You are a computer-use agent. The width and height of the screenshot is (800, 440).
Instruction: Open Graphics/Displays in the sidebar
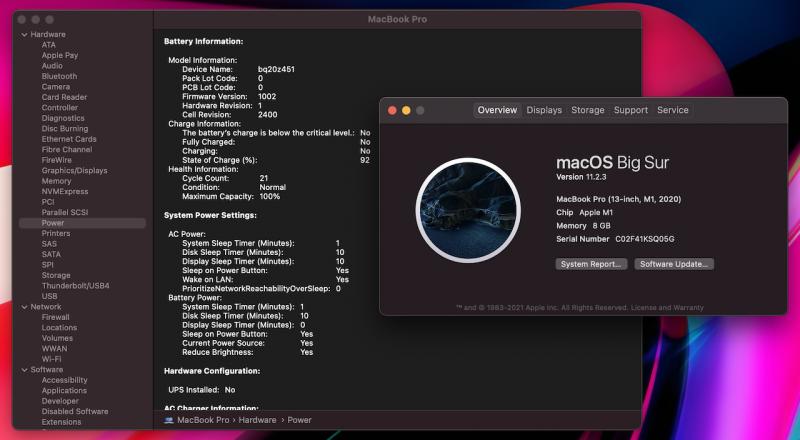click(x=74, y=170)
